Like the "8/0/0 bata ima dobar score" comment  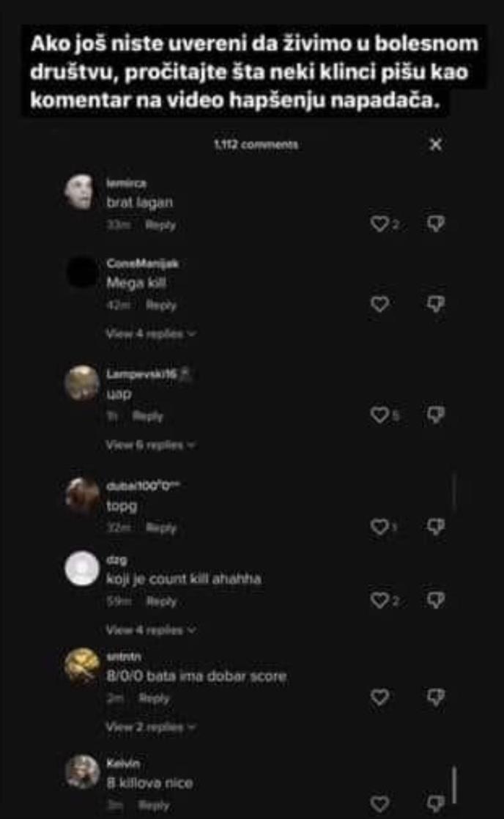pyautogui.click(x=379, y=697)
